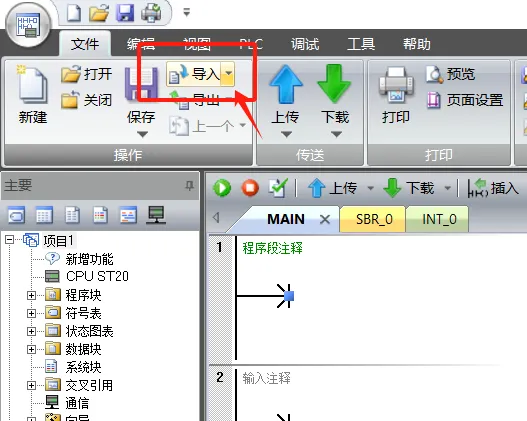Click the ribbon 下载 download arrow icon
The image size is (527, 421).
(x=334, y=84)
